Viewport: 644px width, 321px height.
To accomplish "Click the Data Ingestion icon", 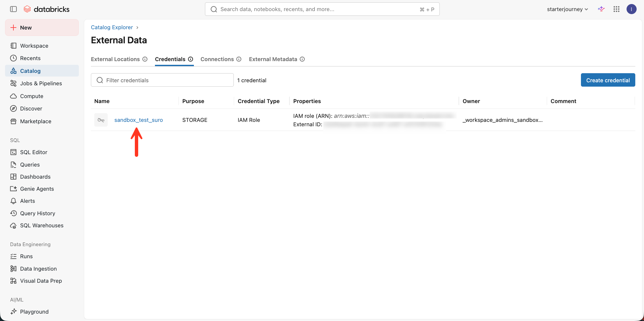I will point(13,269).
